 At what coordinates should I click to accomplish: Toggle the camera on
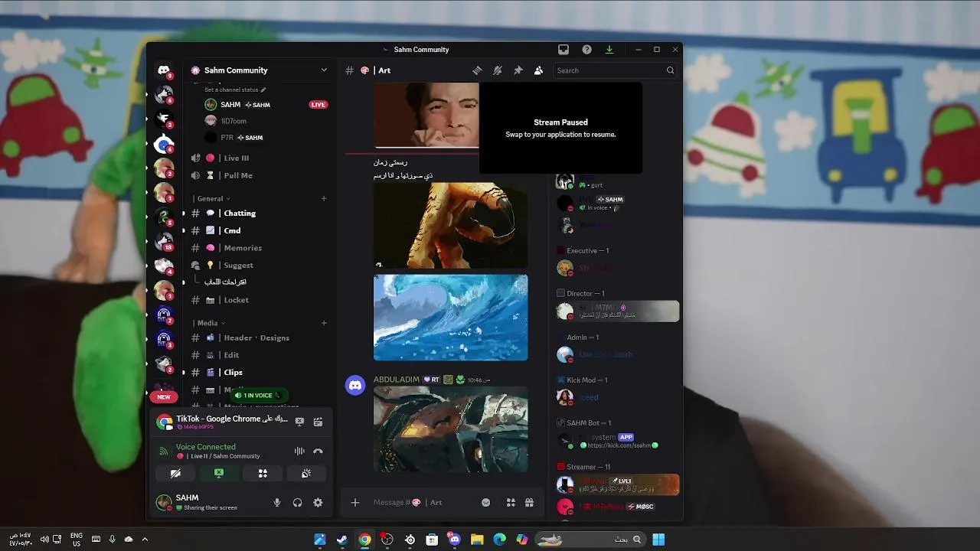[175, 474]
